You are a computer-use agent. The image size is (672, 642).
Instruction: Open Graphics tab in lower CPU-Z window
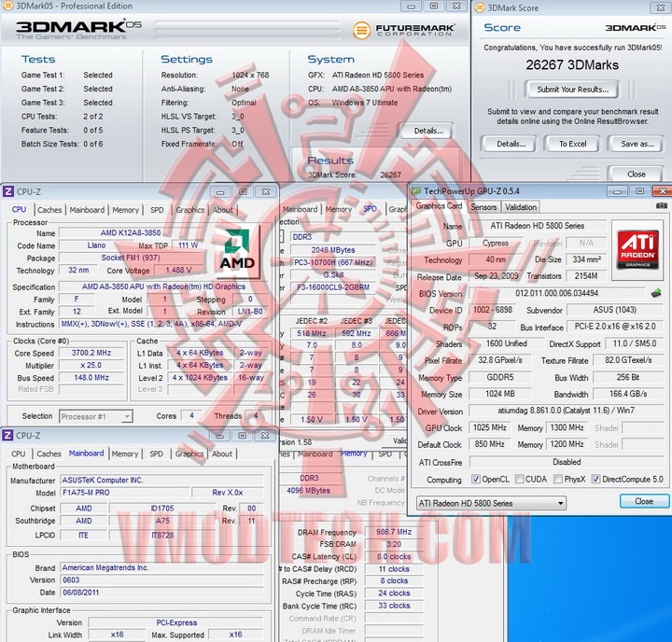pos(189,454)
